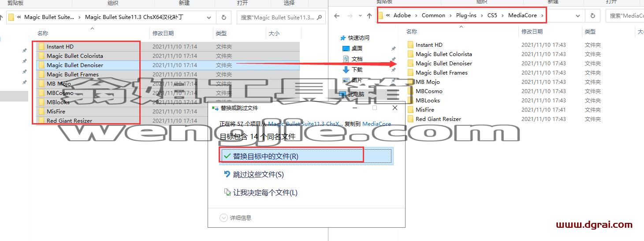Refresh the MediaCore Explorer window
Viewport: 644px width, 241px height.
point(592,16)
